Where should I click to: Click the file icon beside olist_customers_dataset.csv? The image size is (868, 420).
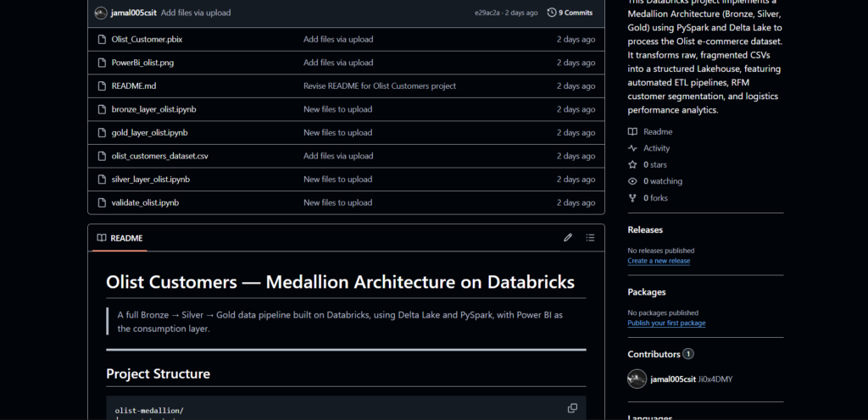pos(102,156)
